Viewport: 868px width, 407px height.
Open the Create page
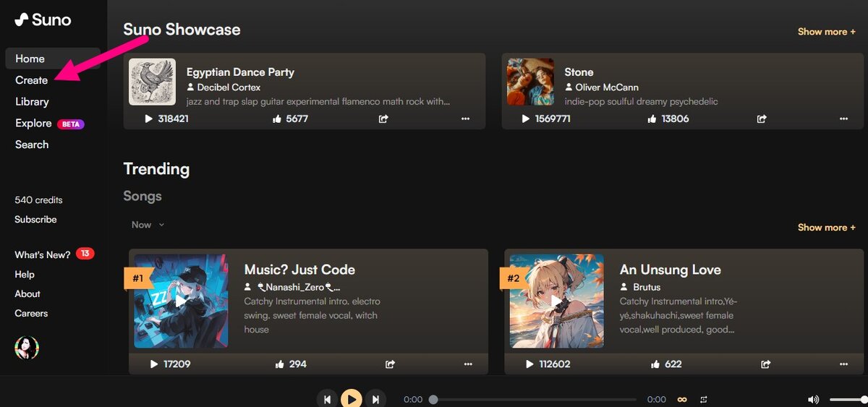(32, 80)
